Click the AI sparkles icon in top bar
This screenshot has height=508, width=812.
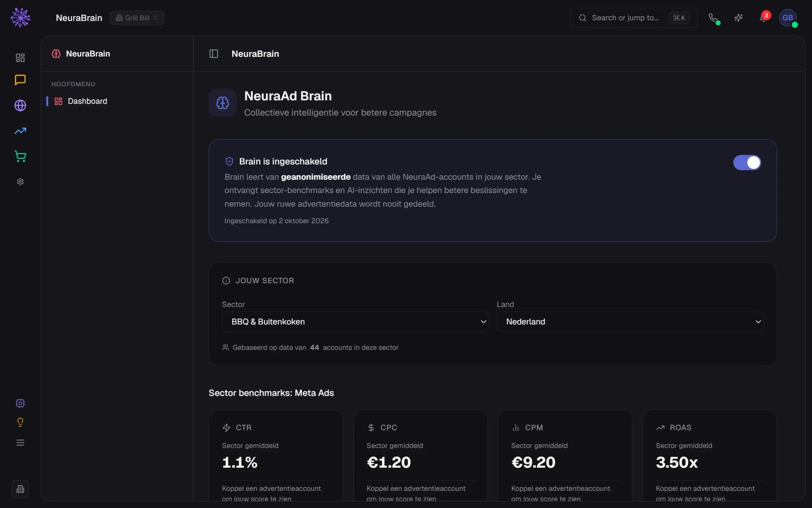point(738,18)
